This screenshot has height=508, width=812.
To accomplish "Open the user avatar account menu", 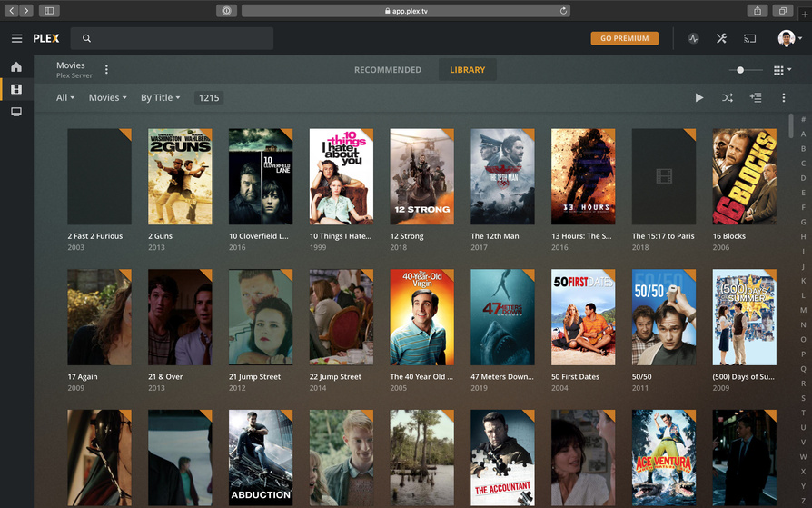I will point(789,38).
